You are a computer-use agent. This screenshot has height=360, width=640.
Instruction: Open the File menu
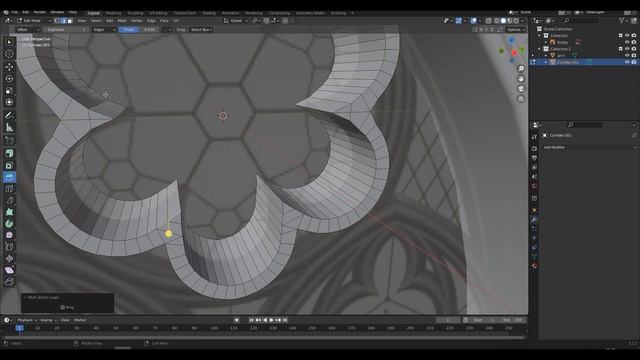15,12
